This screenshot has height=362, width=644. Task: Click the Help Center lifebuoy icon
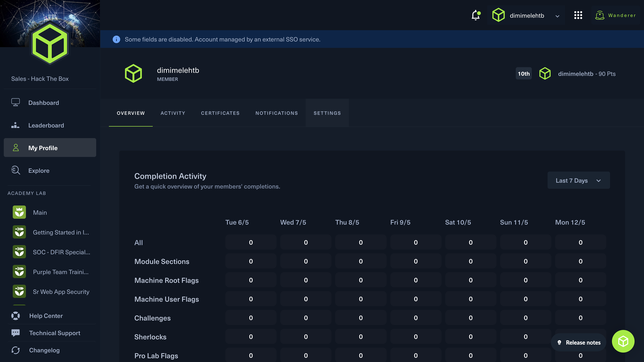tap(16, 316)
